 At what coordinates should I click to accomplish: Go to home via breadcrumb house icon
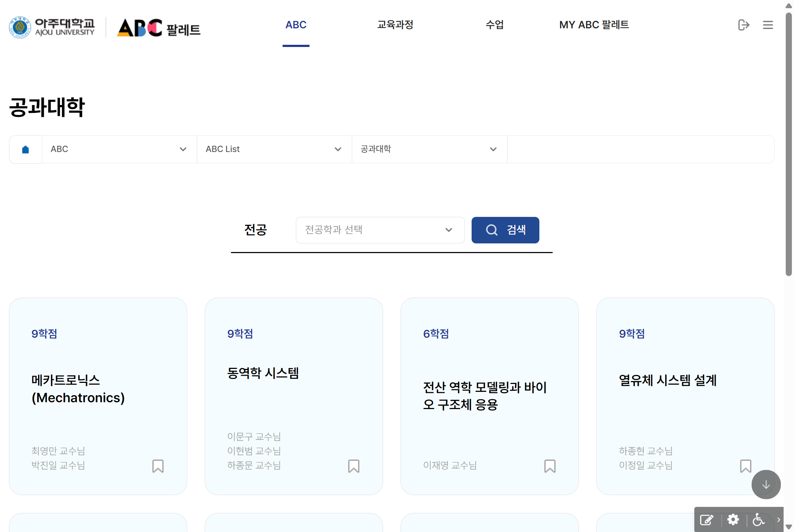[25, 149]
